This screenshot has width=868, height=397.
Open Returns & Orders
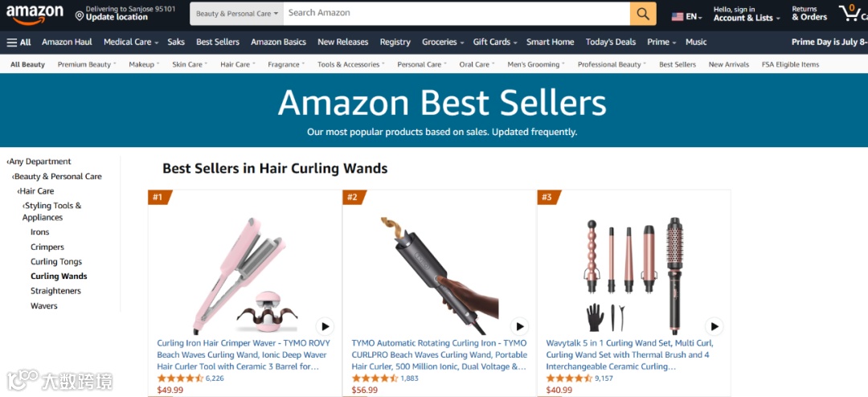(x=809, y=14)
